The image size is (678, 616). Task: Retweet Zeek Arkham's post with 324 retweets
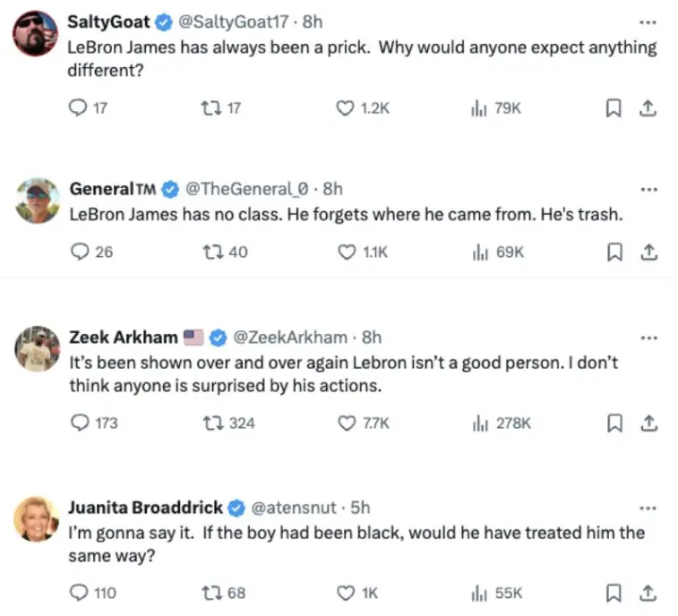tap(213, 423)
